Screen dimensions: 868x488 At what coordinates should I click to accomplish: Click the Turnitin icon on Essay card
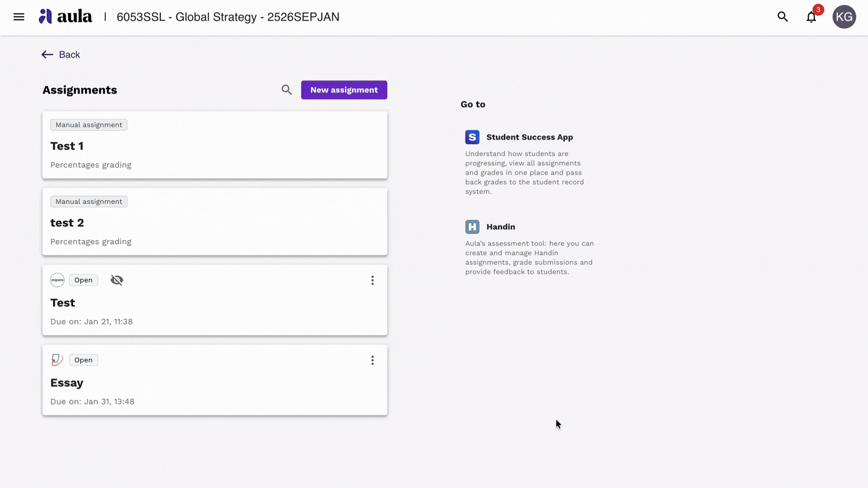click(x=57, y=360)
